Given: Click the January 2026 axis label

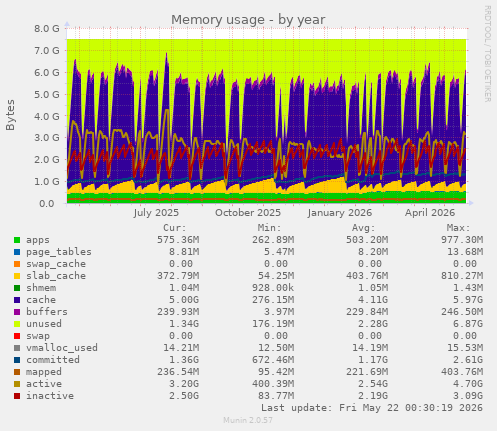Looking at the screenshot, I should coord(339,213).
